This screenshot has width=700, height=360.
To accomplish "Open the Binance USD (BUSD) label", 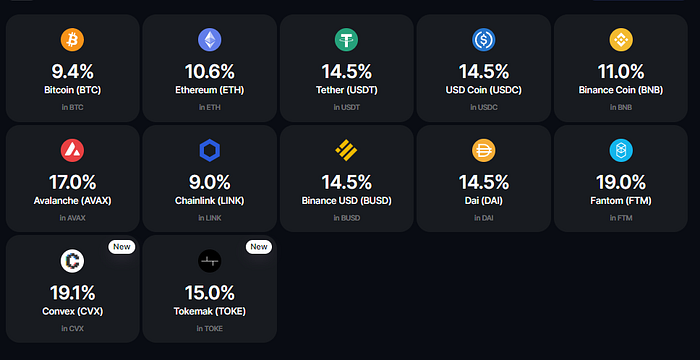I will [346, 201].
